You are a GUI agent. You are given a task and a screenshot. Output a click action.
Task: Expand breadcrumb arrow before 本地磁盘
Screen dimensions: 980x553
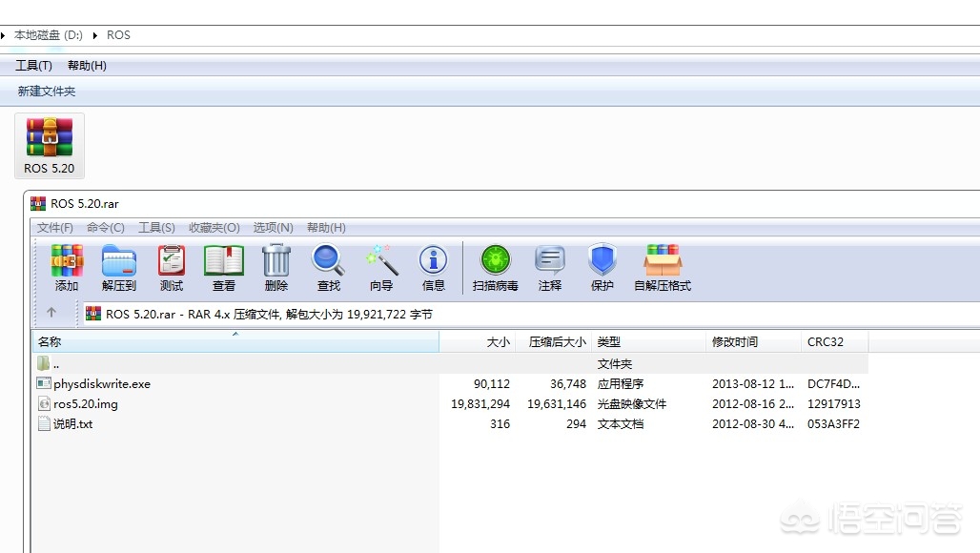(x=3, y=35)
